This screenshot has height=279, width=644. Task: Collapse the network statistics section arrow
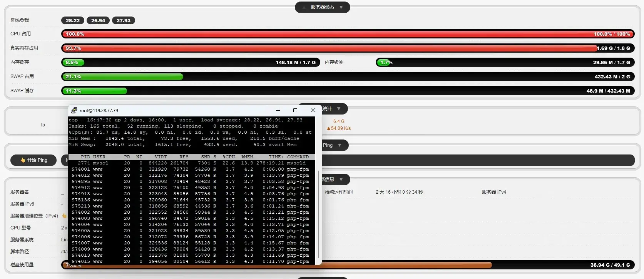(x=339, y=109)
